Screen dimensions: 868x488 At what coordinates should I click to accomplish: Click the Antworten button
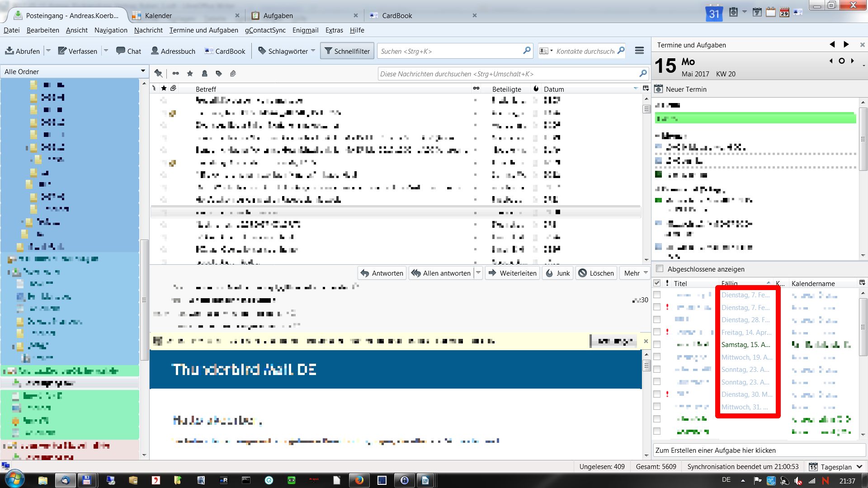pos(382,273)
